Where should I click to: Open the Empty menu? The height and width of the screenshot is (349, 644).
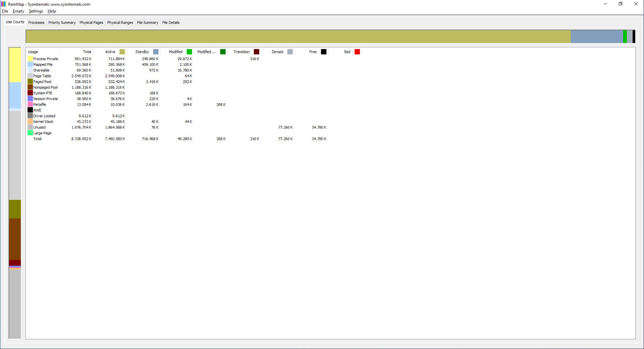click(18, 11)
